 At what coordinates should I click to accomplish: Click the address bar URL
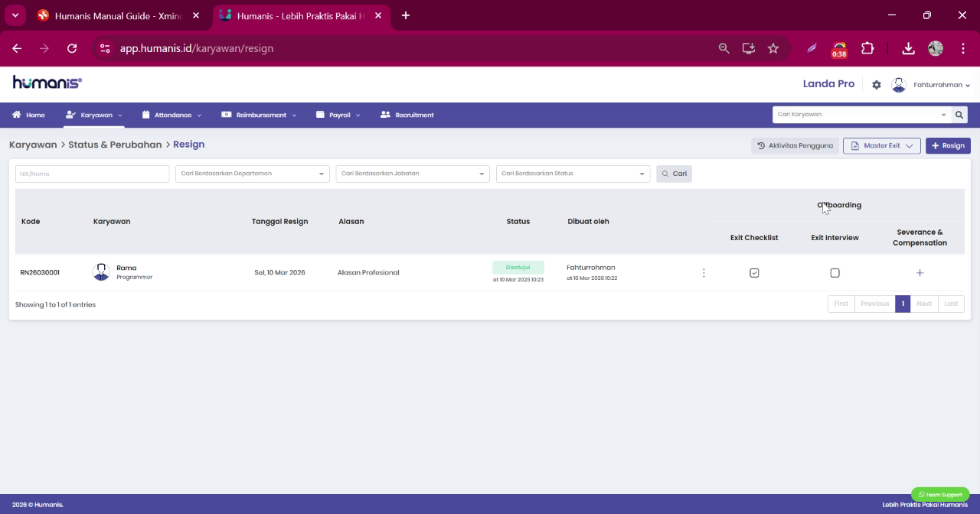tap(197, 48)
